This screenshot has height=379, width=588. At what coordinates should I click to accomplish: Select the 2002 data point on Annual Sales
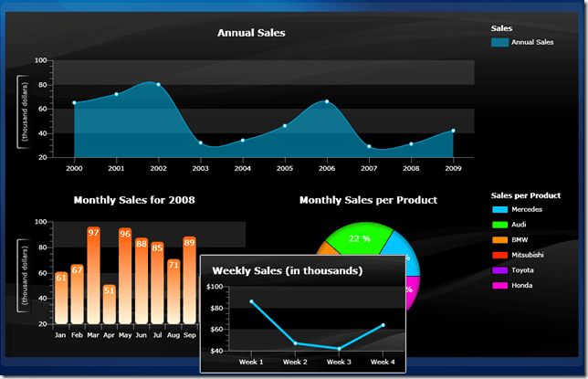tap(158, 84)
